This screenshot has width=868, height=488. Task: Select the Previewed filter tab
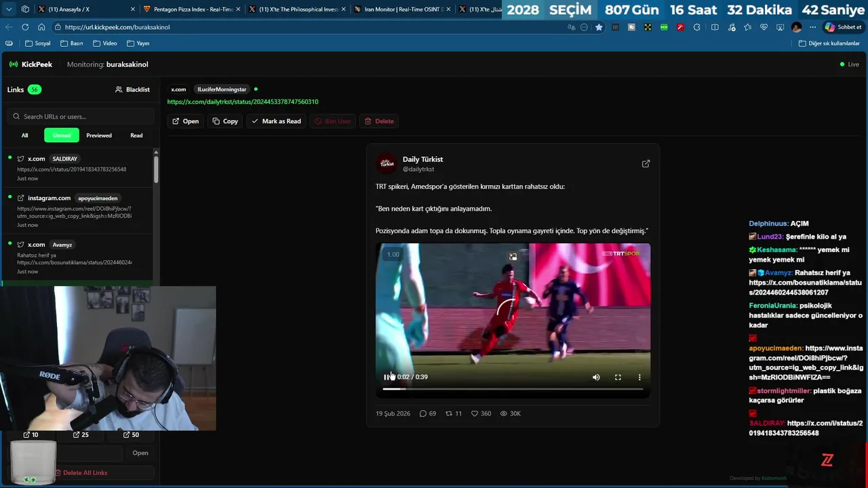pos(99,136)
